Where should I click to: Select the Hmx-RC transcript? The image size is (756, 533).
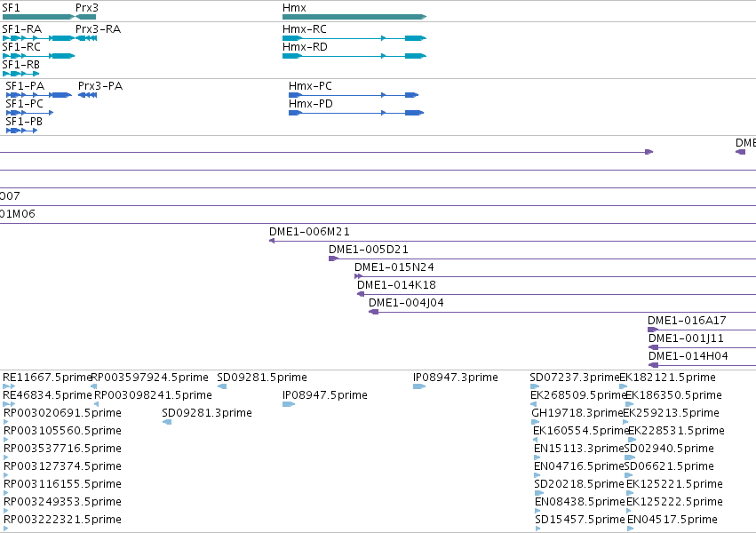(354, 38)
